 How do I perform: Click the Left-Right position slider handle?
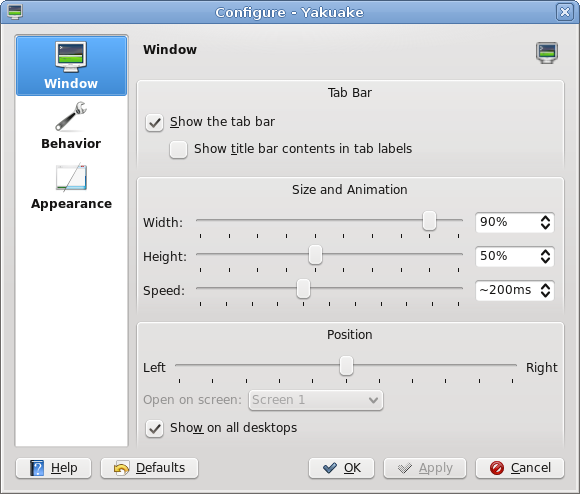(x=346, y=366)
